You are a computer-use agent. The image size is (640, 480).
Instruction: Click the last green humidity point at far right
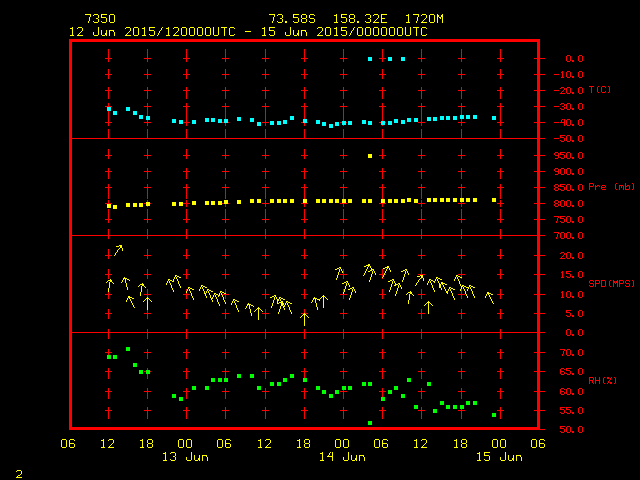[x=494, y=415]
